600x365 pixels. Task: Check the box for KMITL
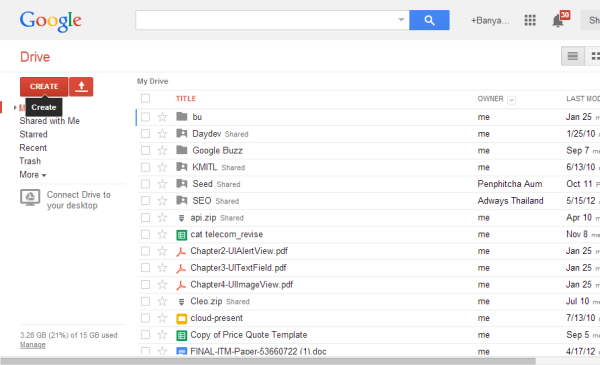[145, 167]
